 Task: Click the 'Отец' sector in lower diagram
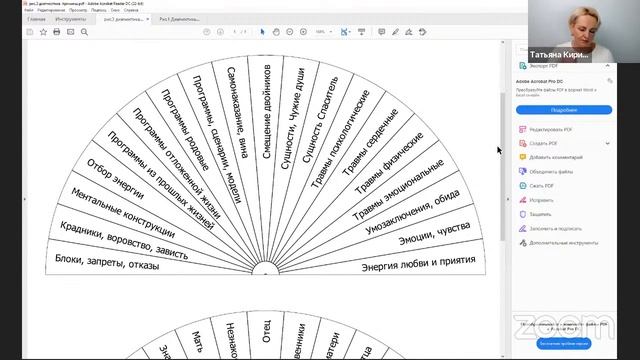pyautogui.click(x=266, y=331)
